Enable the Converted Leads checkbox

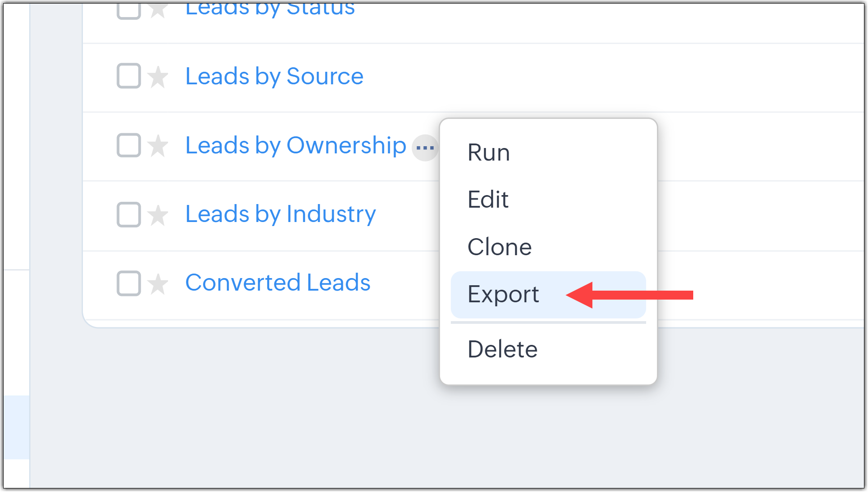(129, 283)
